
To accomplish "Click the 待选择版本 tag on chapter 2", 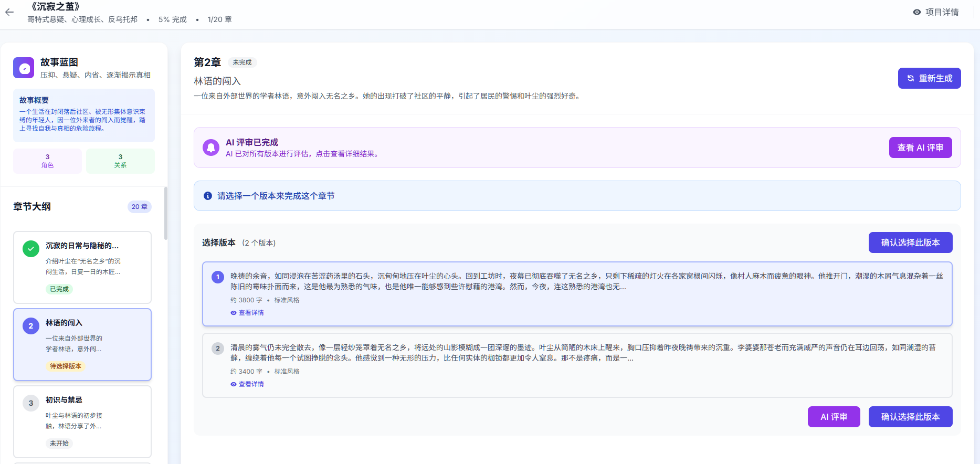I will click(66, 366).
